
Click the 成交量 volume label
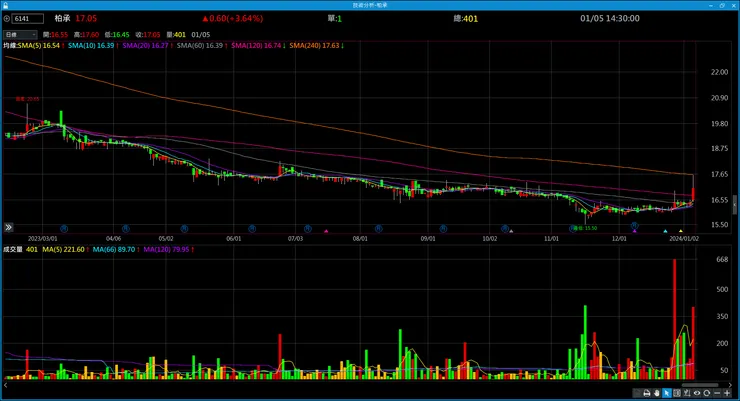point(13,250)
